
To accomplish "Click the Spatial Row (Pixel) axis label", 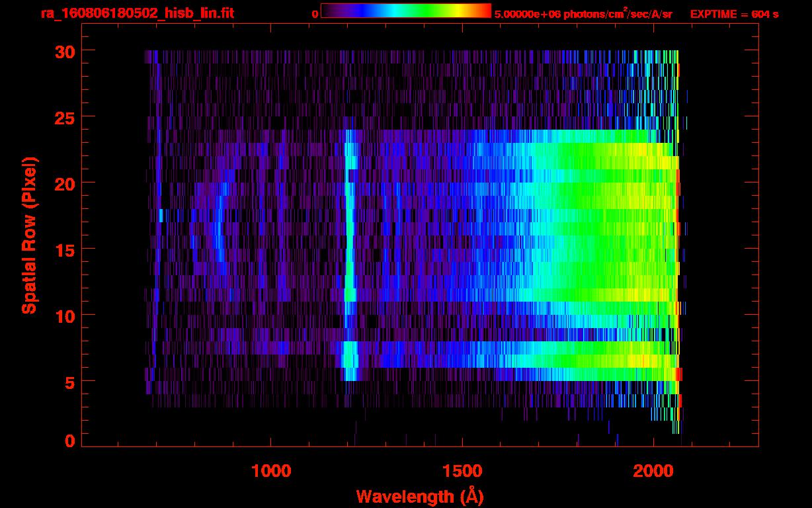I will (x=29, y=235).
